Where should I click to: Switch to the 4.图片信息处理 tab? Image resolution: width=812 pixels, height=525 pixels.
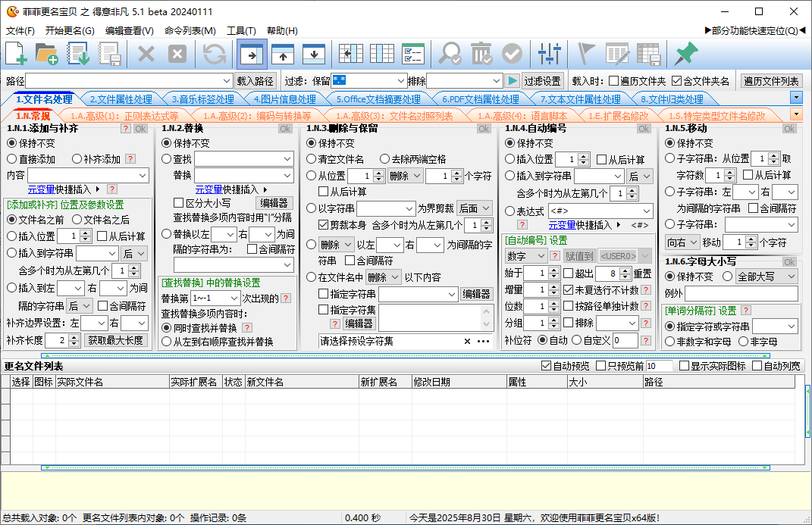284,99
